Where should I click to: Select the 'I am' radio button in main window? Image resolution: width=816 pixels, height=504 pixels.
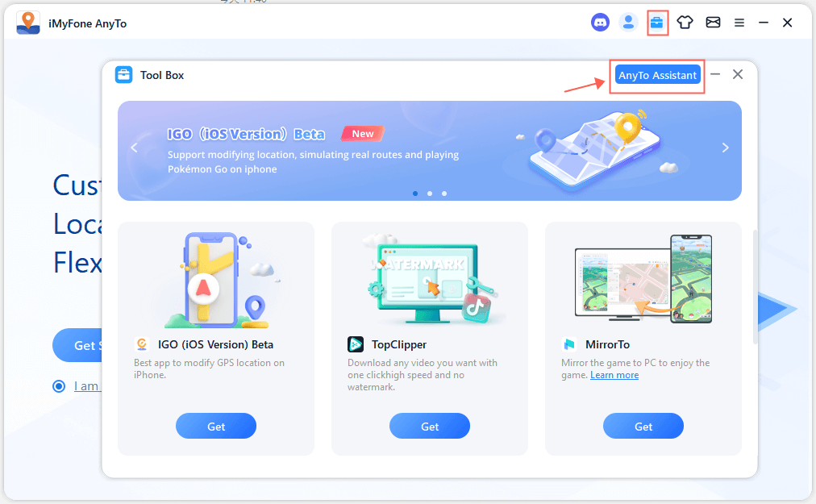tap(59, 386)
